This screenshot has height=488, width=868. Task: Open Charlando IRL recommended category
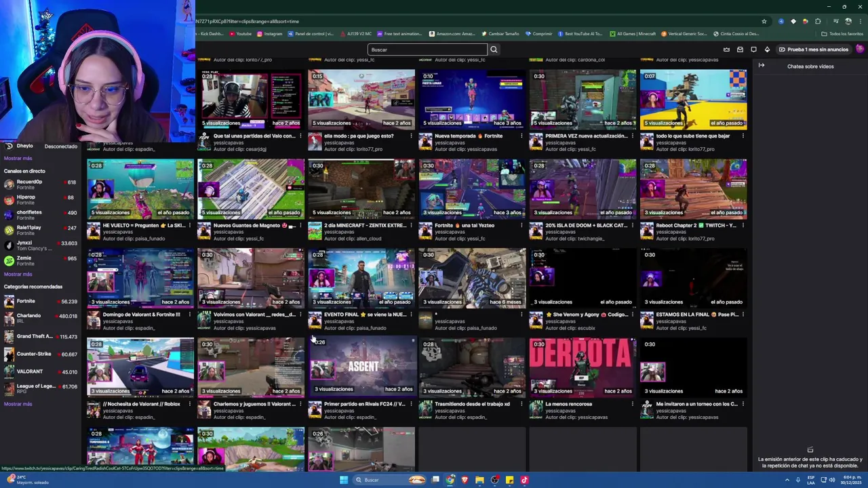(39, 319)
